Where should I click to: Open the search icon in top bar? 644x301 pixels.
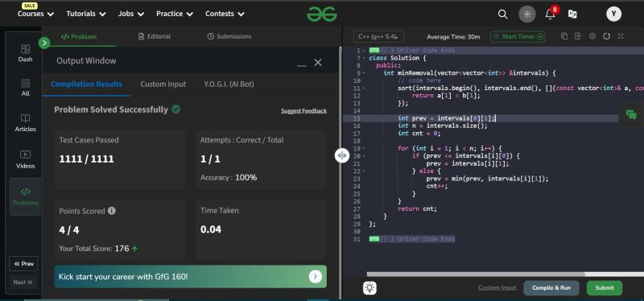pos(502,14)
